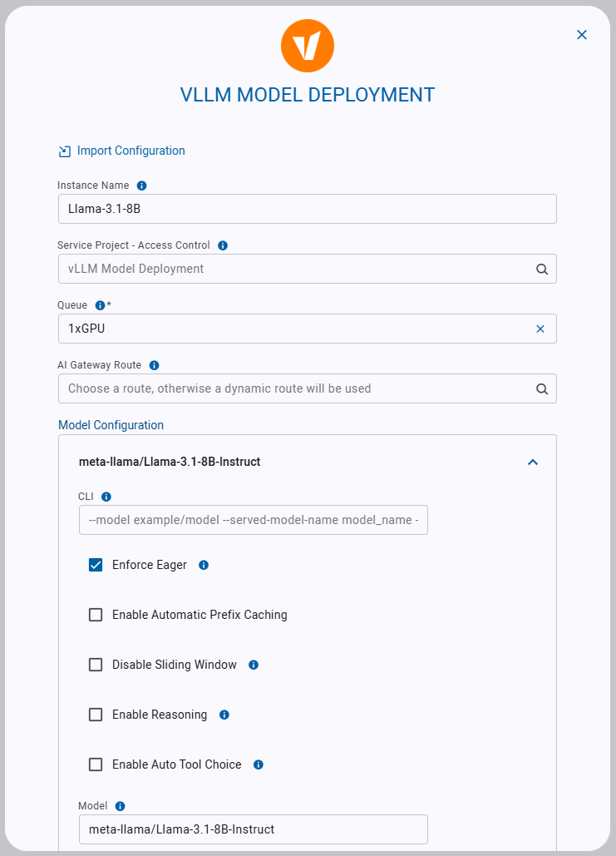Enable Automatic Prefix Caching

(95, 614)
